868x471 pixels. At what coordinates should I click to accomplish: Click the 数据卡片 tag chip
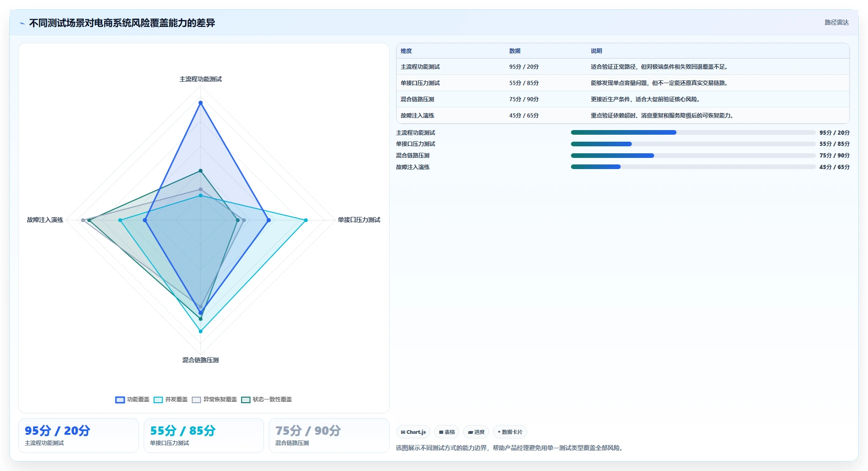[510, 432]
